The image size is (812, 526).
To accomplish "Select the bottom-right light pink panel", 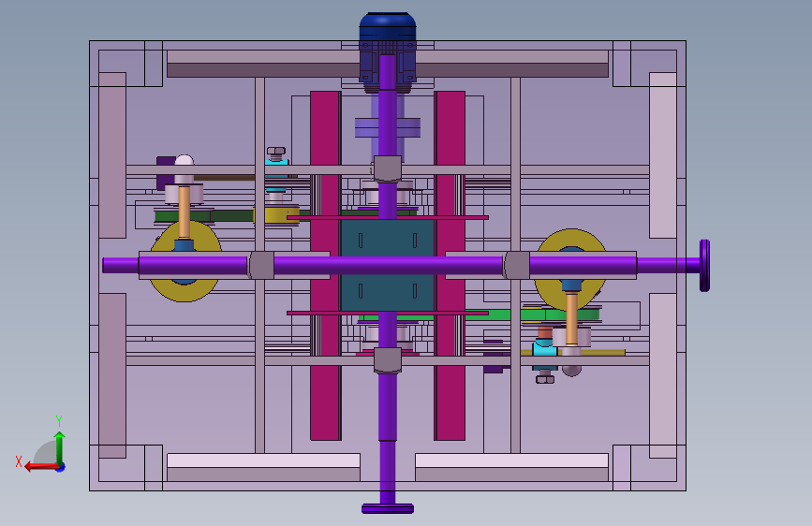I will pos(511,460).
